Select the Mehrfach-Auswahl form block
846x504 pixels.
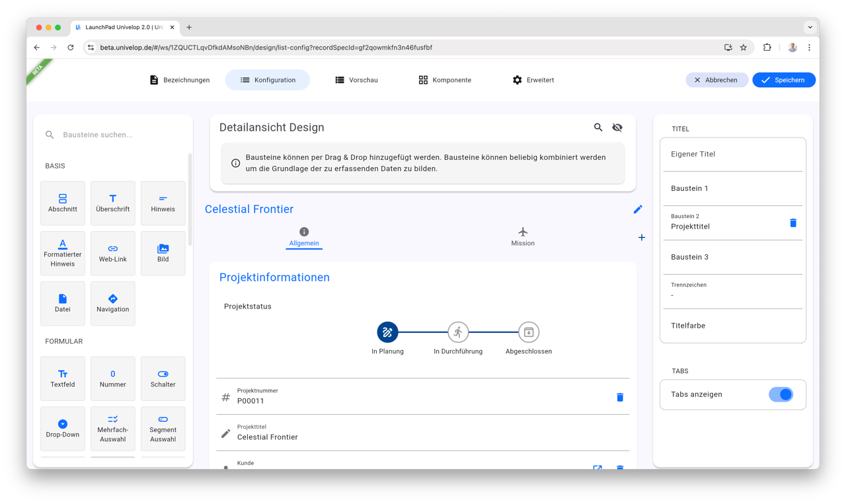coord(113,429)
